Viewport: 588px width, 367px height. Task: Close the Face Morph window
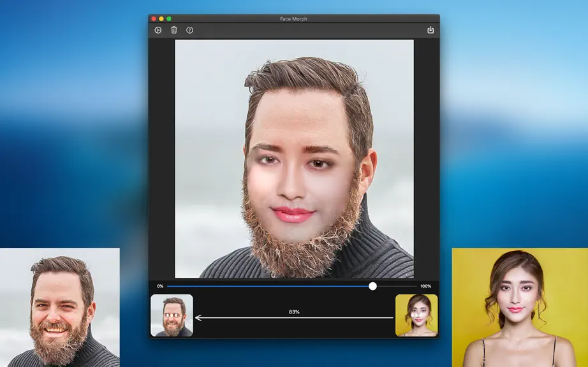tap(154, 18)
